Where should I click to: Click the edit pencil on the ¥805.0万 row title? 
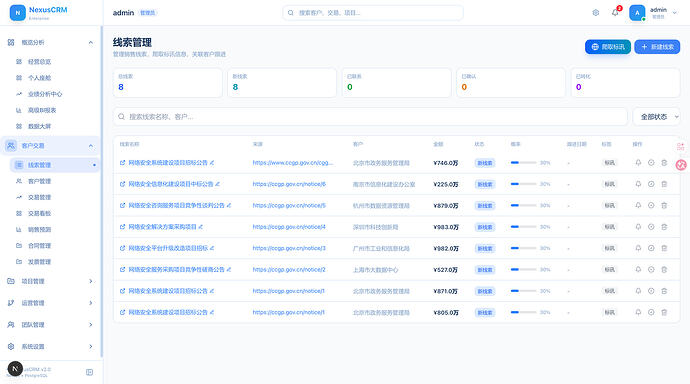point(212,312)
